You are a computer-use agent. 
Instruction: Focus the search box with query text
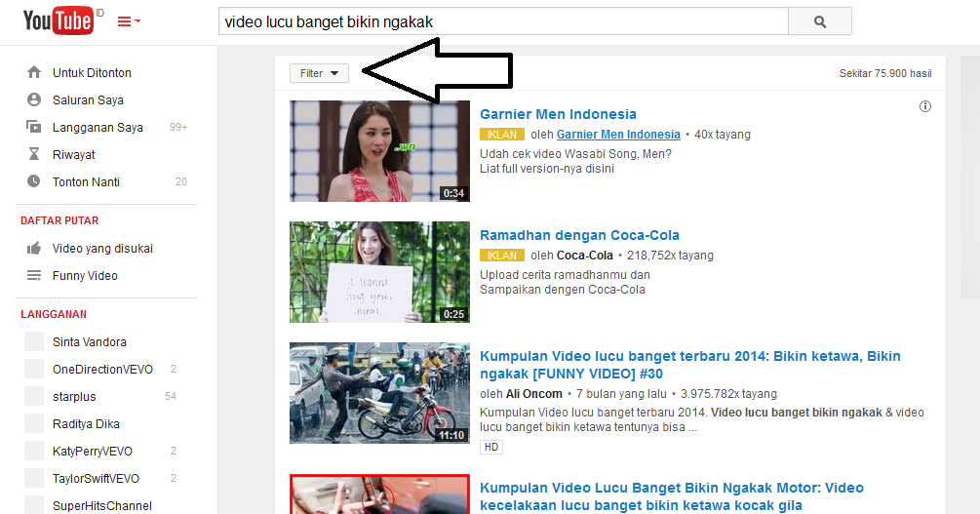(x=503, y=21)
